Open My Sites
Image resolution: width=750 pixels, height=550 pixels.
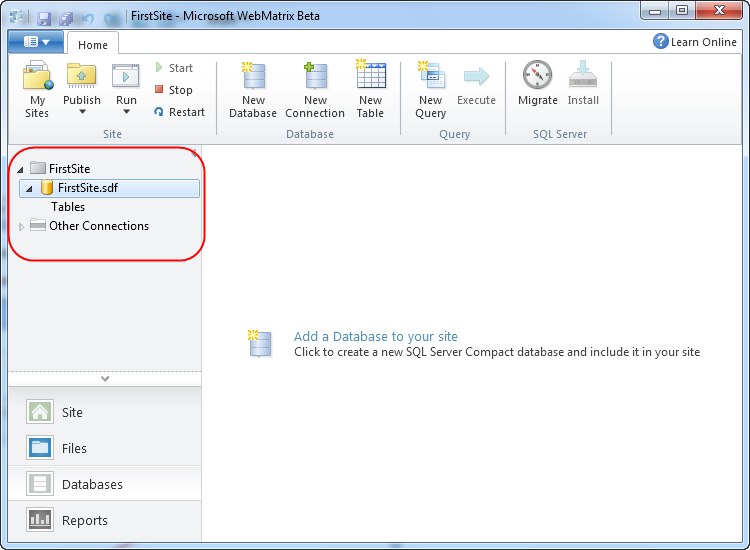[x=37, y=89]
